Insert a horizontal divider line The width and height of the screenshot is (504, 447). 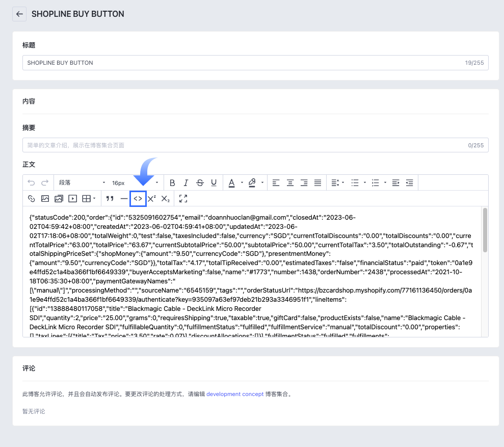[124, 199]
